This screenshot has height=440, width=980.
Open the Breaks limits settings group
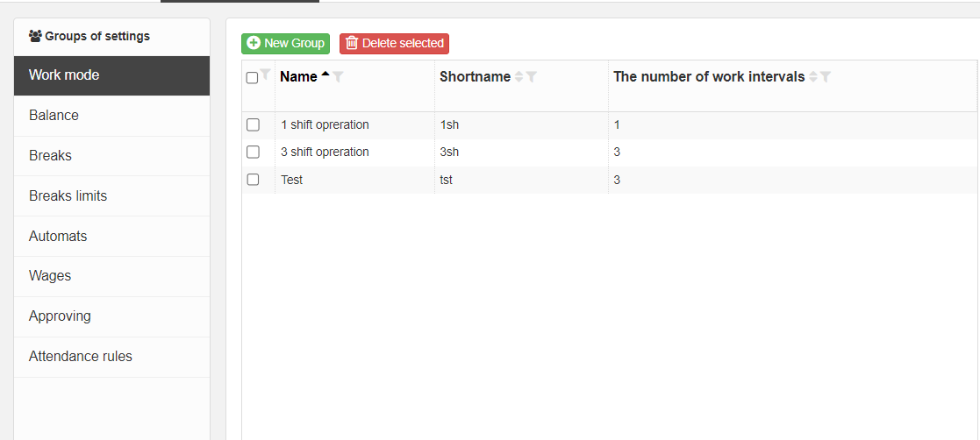pos(112,196)
